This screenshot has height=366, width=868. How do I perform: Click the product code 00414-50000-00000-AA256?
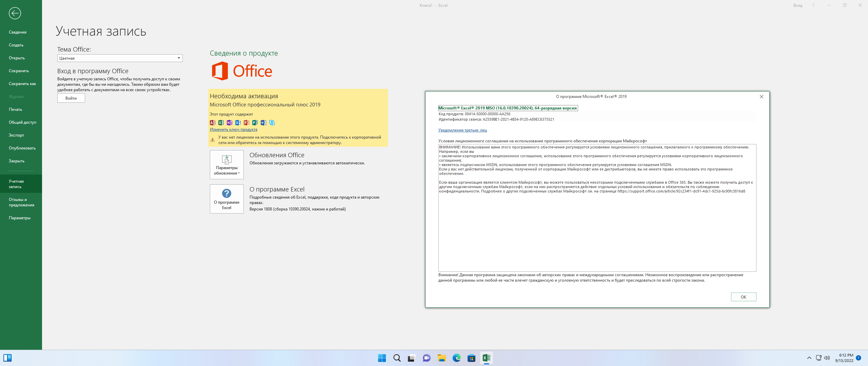tap(487, 114)
